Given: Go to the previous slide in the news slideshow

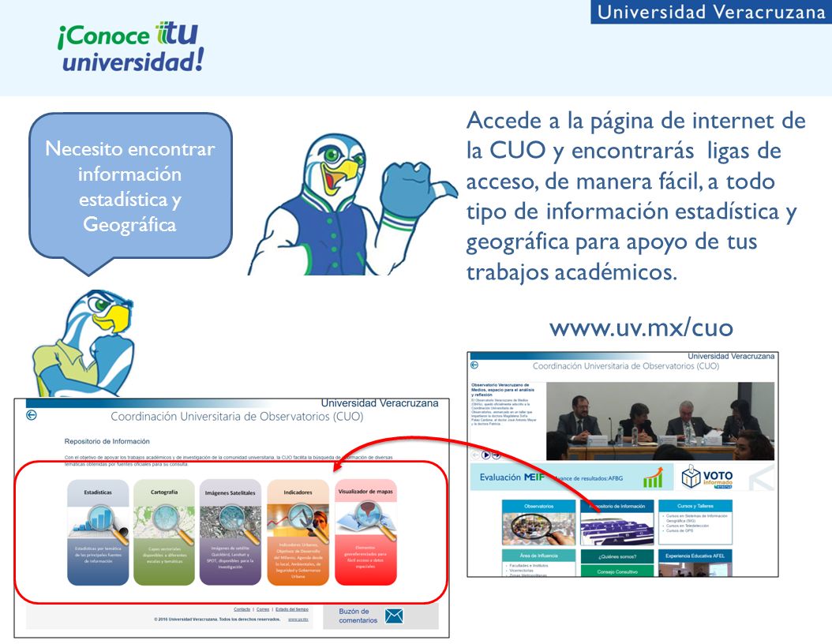Looking at the screenshot, I should click(x=475, y=455).
